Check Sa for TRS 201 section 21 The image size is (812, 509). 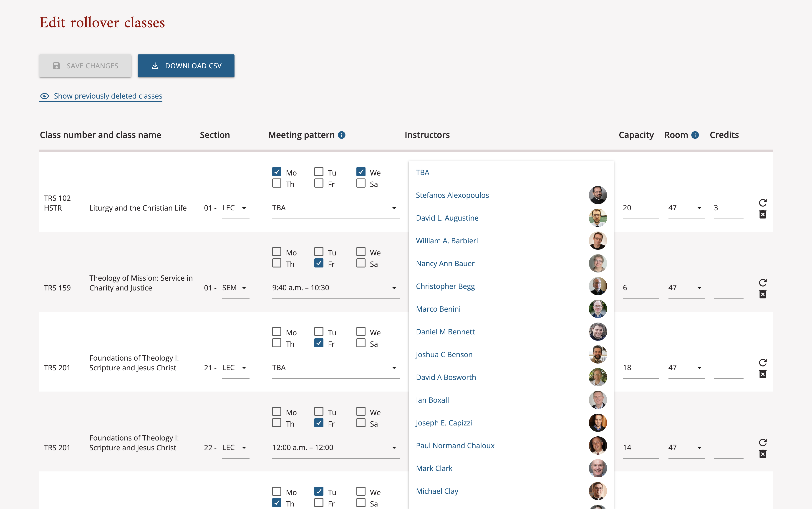(361, 343)
